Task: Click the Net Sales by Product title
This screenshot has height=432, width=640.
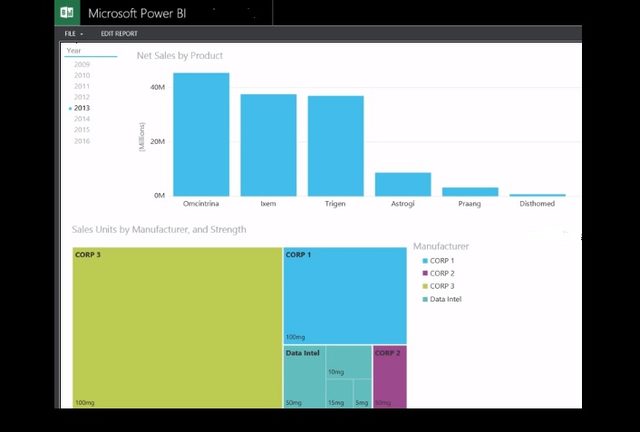Action: coord(180,56)
